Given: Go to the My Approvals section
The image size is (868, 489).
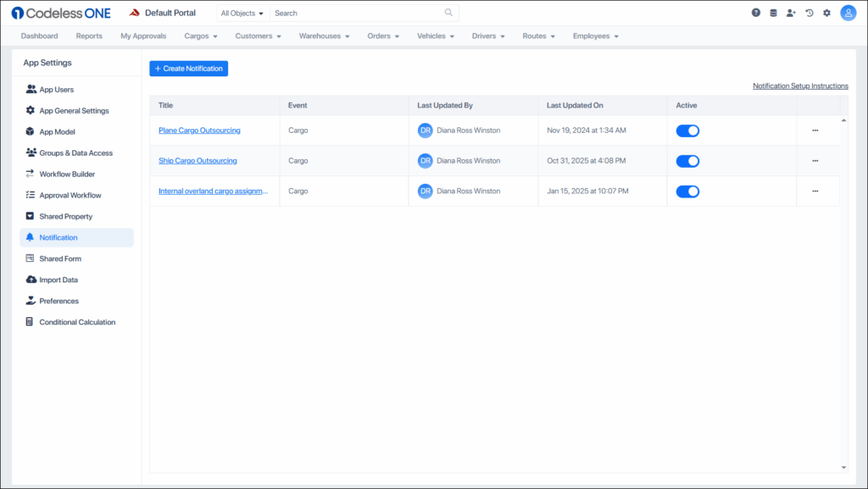Looking at the screenshot, I should (142, 36).
